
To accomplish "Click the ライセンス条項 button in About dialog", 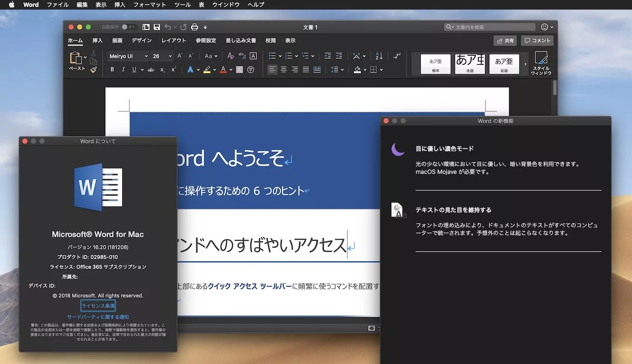I will coord(98,305).
